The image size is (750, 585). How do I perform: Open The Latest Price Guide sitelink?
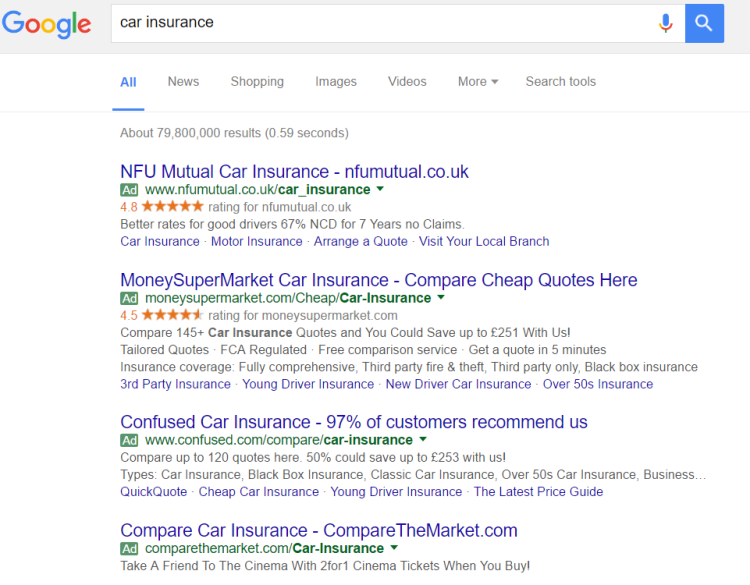538,492
